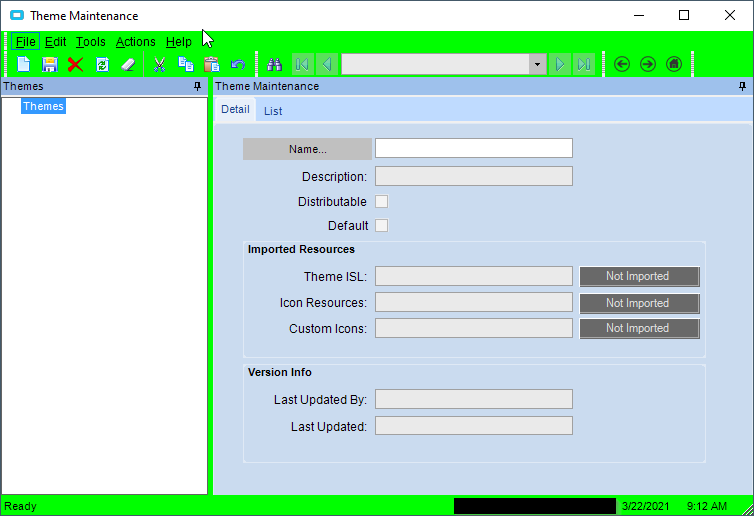Open the Help menu
The image size is (754, 516).
click(x=178, y=42)
